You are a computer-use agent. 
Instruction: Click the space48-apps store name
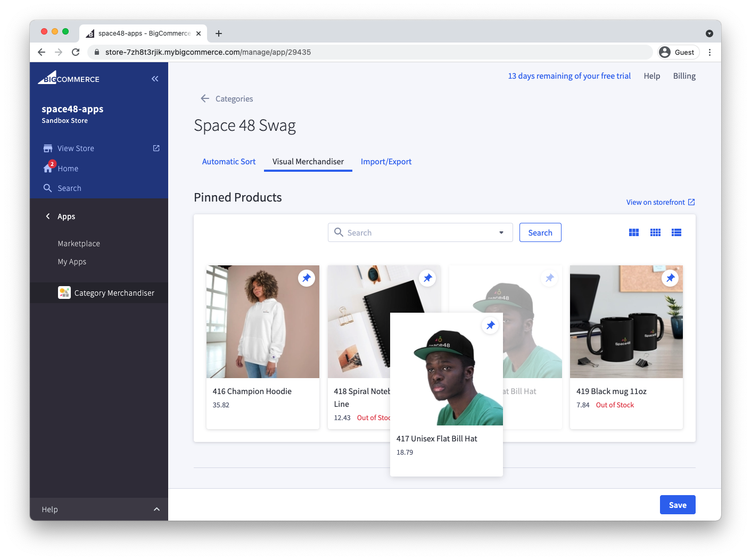click(72, 109)
